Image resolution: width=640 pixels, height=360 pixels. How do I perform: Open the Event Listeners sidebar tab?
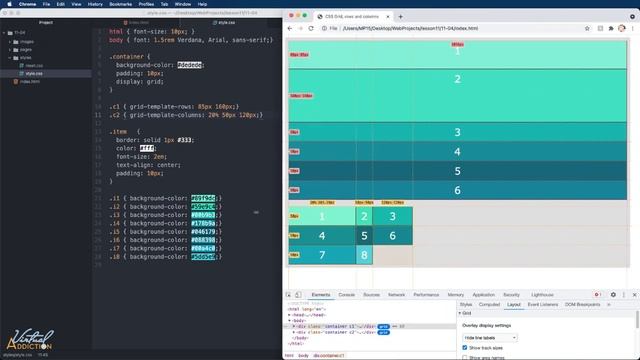coord(542,305)
